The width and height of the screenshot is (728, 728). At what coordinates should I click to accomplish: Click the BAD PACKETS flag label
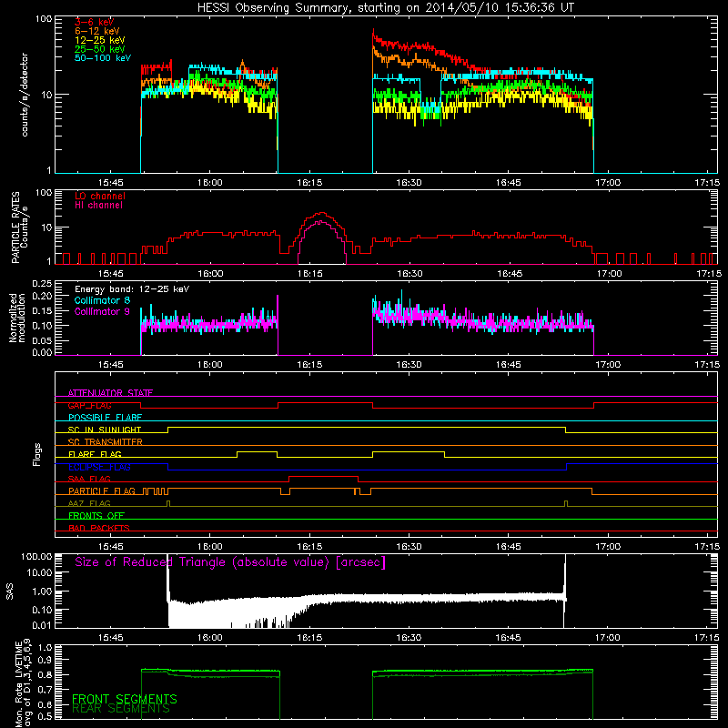click(x=99, y=528)
